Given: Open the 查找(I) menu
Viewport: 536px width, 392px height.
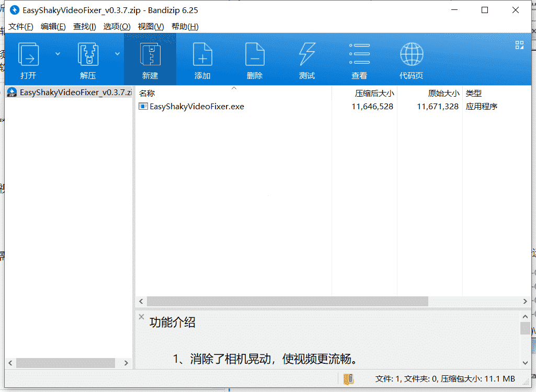Looking at the screenshot, I should point(84,27).
